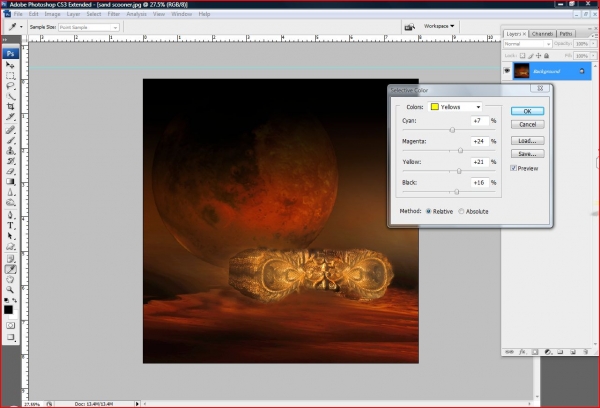Image resolution: width=600 pixels, height=408 pixels.
Task: Select the Gradient tool
Action: pyautogui.click(x=10, y=182)
